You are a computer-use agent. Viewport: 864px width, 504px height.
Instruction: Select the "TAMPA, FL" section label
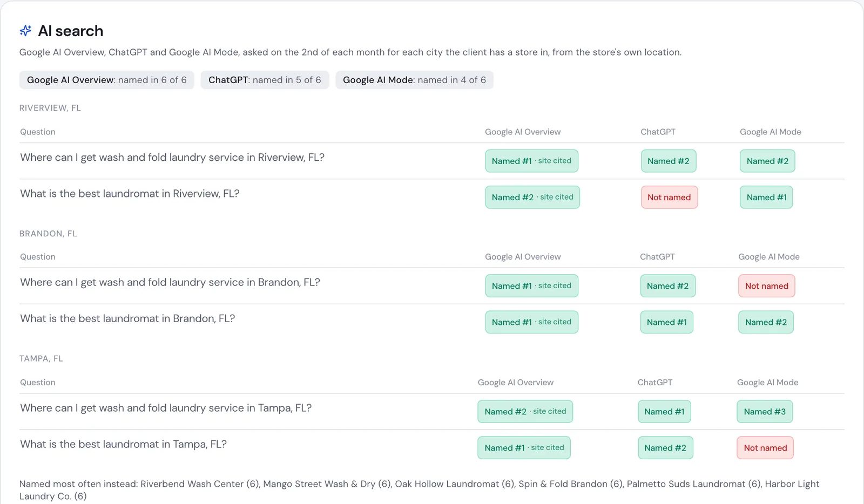(x=41, y=358)
